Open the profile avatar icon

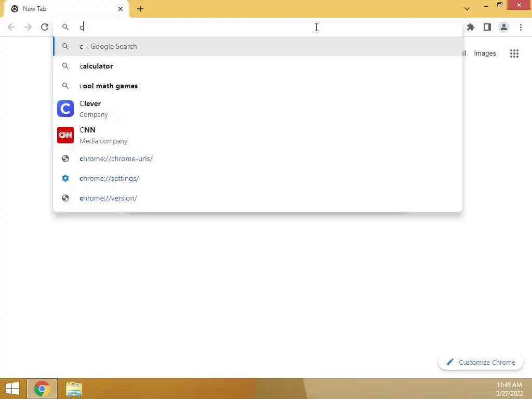[504, 27]
